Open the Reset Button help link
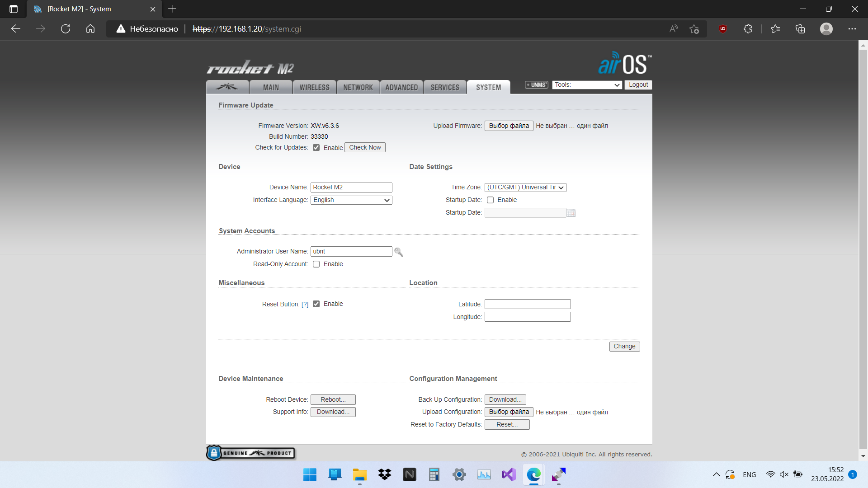 (305, 304)
